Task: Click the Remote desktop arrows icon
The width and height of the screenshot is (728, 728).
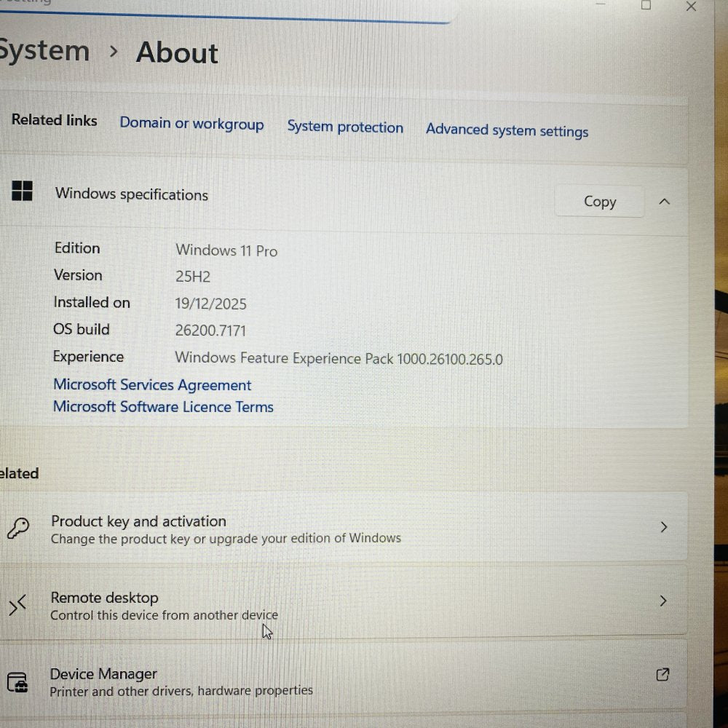Action: point(18,604)
